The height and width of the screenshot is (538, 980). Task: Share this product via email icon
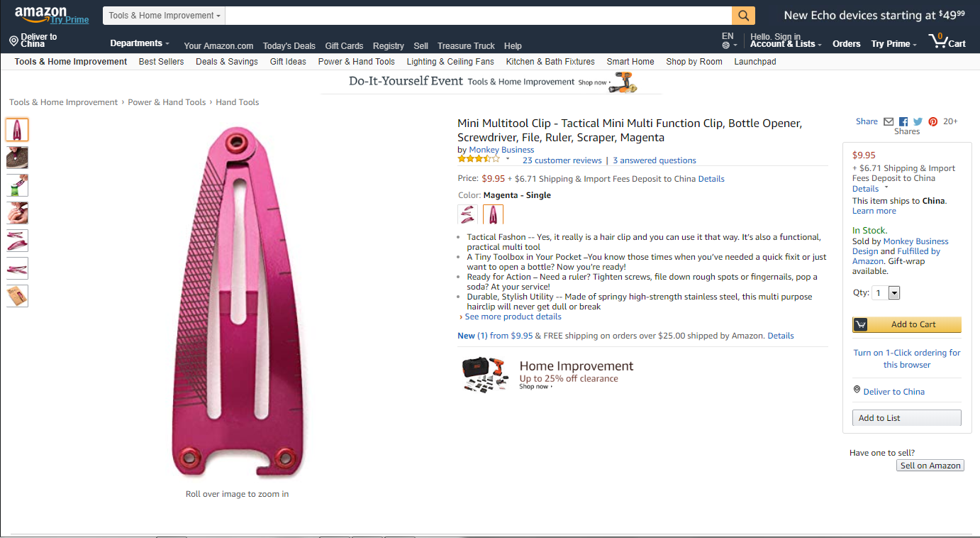pyautogui.click(x=889, y=122)
